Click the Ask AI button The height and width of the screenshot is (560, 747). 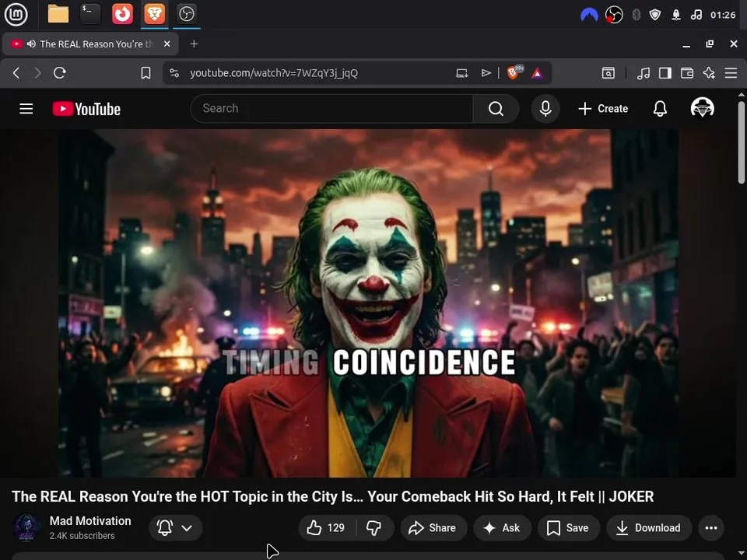502,527
